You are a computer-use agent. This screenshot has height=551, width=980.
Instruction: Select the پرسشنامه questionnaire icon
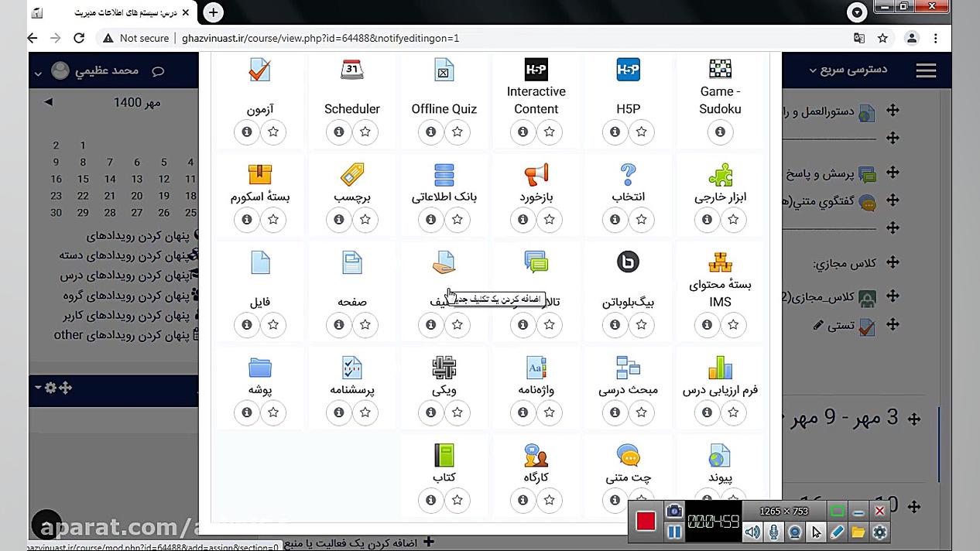coord(352,368)
